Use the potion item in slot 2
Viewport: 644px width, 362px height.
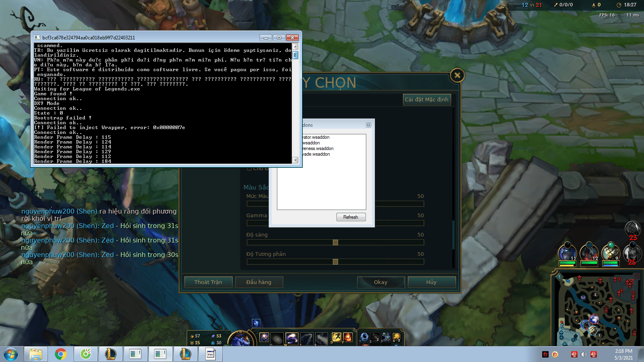point(375,337)
